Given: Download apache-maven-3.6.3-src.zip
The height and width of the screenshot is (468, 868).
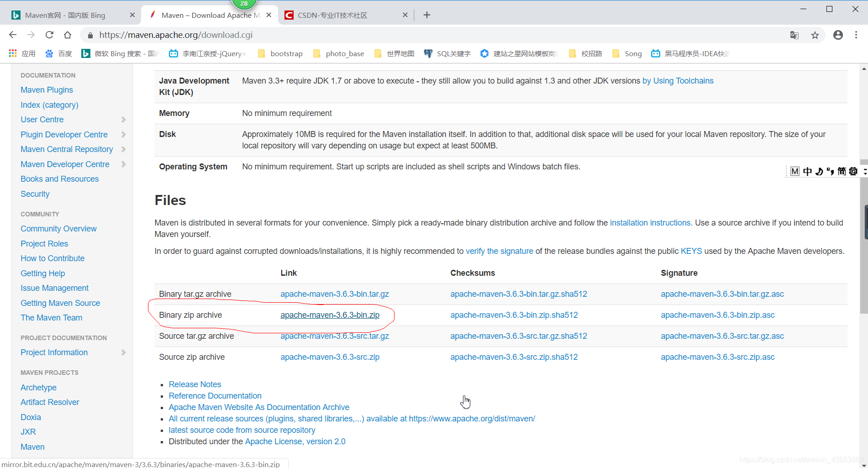Looking at the screenshot, I should click(x=330, y=357).
